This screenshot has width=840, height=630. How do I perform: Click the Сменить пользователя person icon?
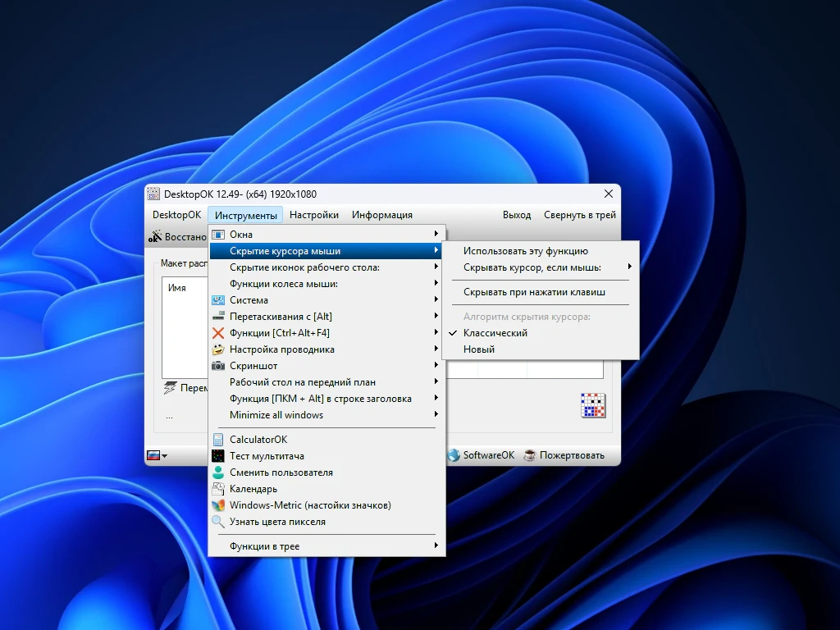[x=218, y=472]
